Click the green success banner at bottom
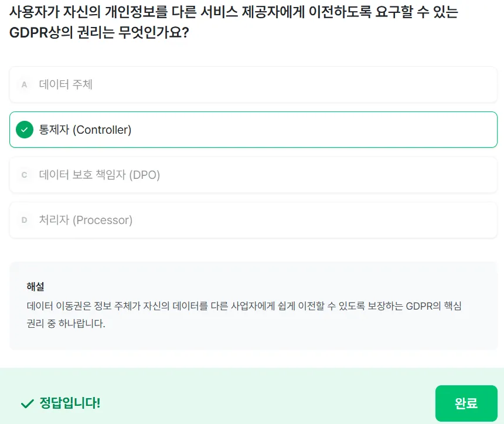The image size is (504, 424). pyautogui.click(x=252, y=403)
